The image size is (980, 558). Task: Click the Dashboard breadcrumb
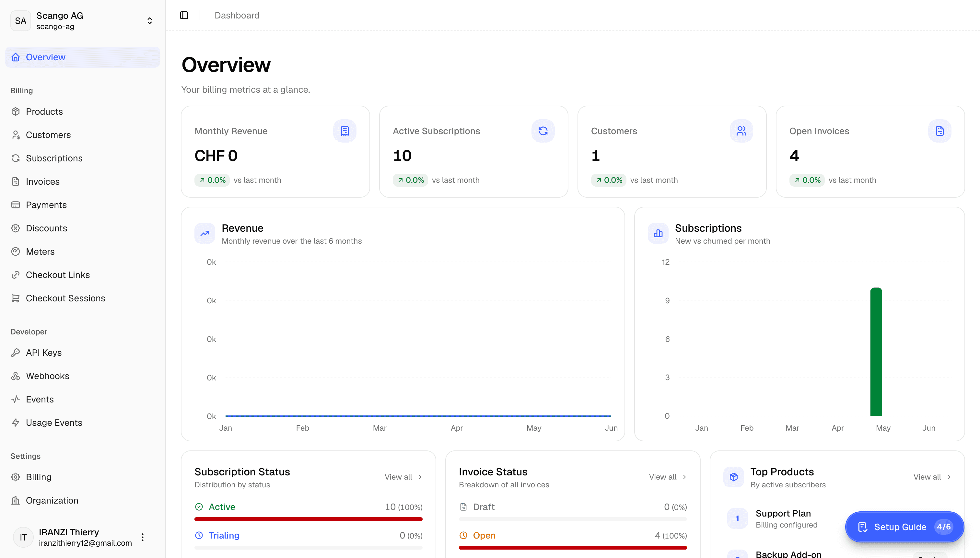237,15
